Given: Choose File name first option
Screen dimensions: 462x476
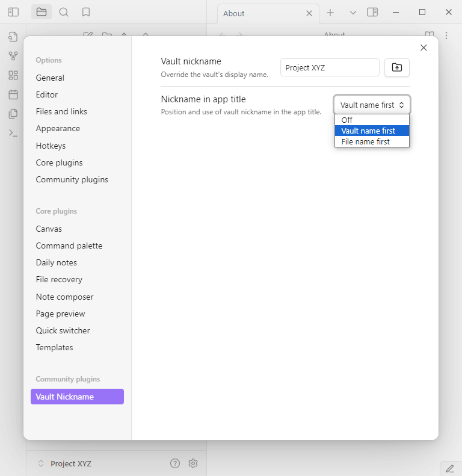Looking at the screenshot, I should [372, 142].
